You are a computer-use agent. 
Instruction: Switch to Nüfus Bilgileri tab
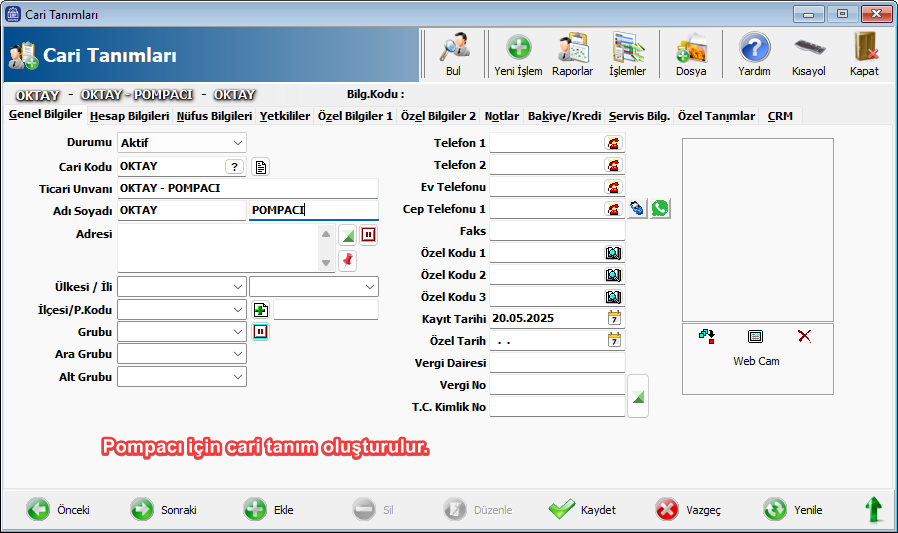214,116
